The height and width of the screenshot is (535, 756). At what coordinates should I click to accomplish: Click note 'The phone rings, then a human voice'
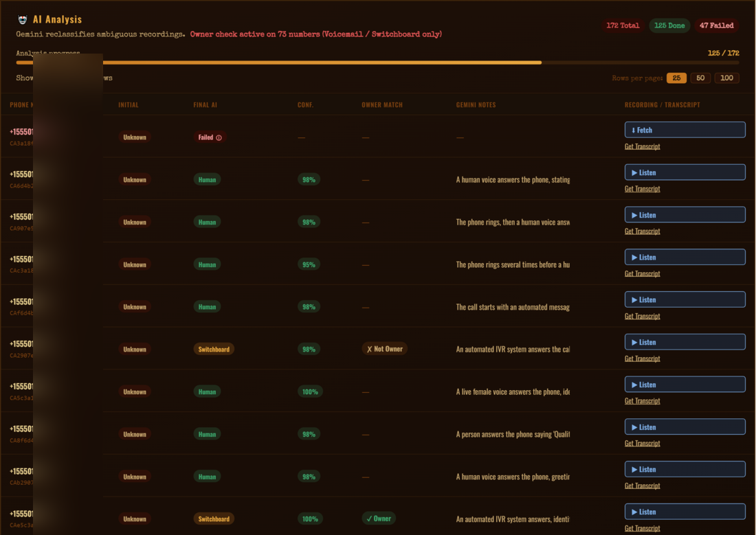point(513,223)
